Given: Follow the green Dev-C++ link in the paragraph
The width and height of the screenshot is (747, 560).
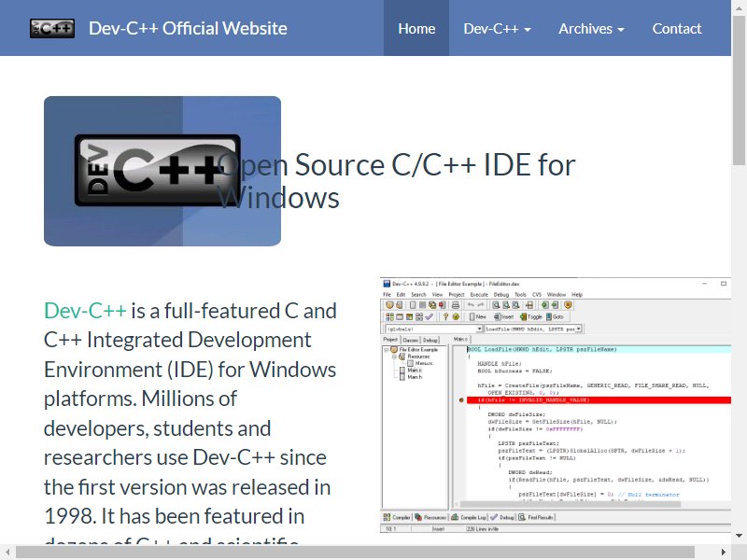Looking at the screenshot, I should [x=85, y=311].
